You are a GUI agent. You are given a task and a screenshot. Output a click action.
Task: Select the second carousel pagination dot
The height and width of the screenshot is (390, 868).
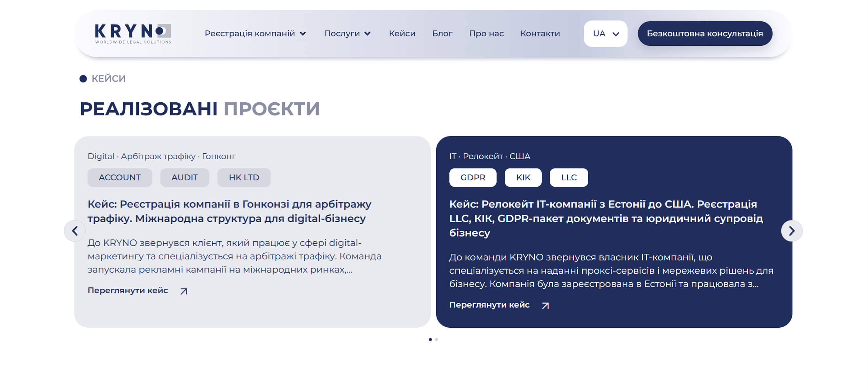(x=436, y=340)
